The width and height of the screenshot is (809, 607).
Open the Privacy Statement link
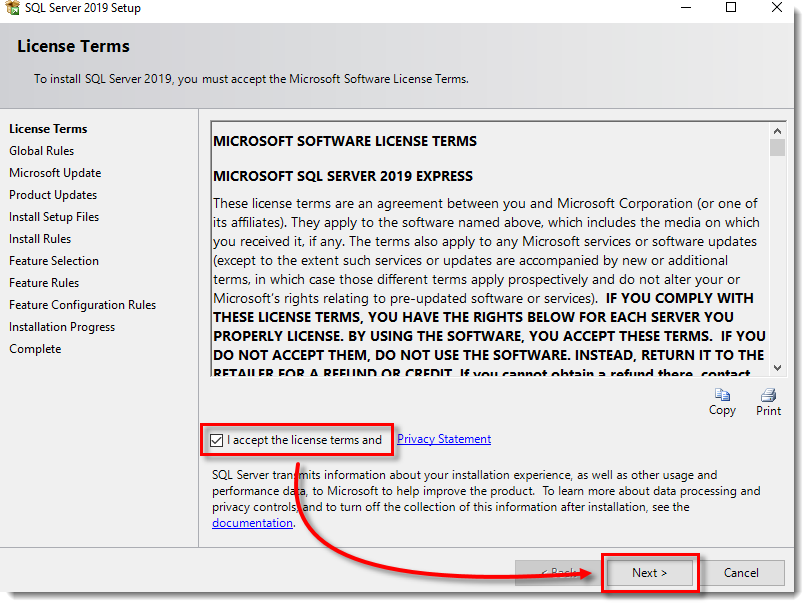click(x=444, y=439)
